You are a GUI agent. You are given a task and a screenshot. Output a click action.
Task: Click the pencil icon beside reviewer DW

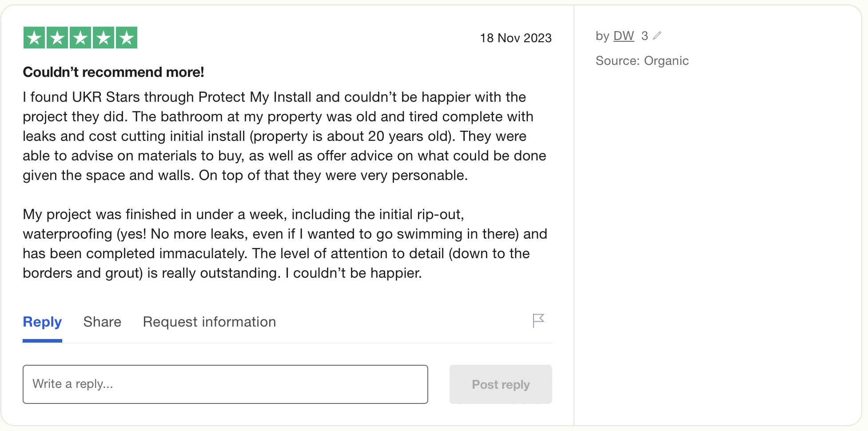point(657,36)
